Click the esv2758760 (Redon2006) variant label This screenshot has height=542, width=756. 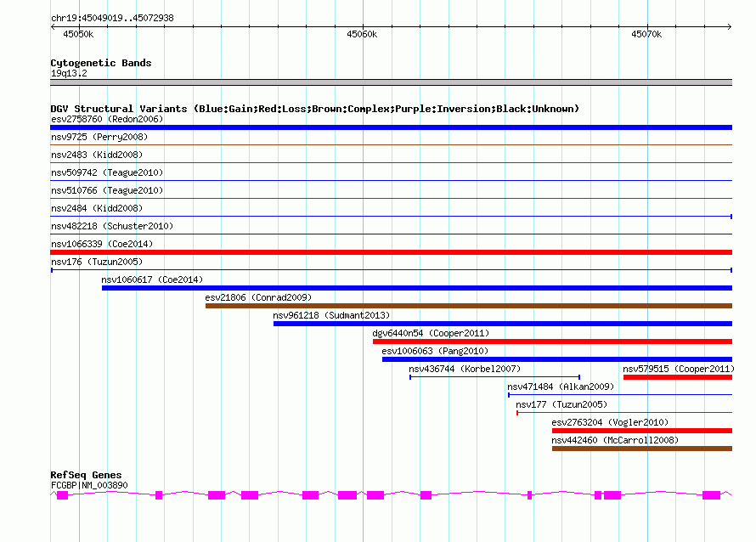pos(107,120)
